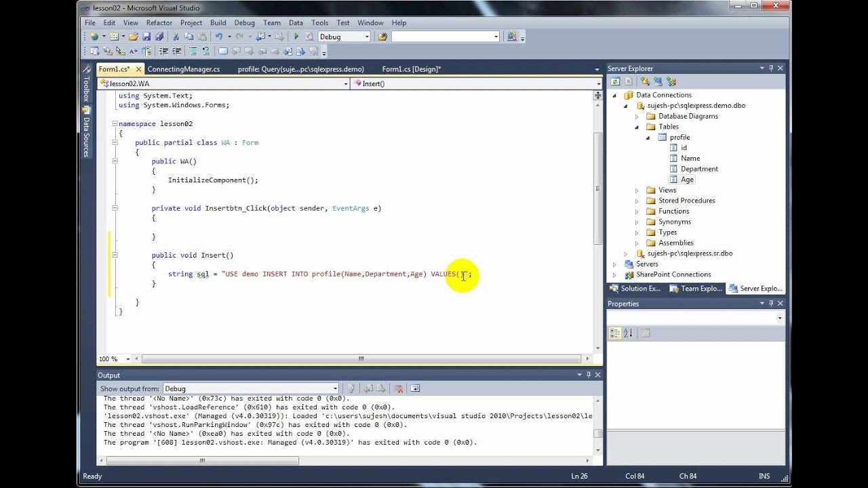Refresh Server Explorer icon
868x488 pixels.
point(615,81)
